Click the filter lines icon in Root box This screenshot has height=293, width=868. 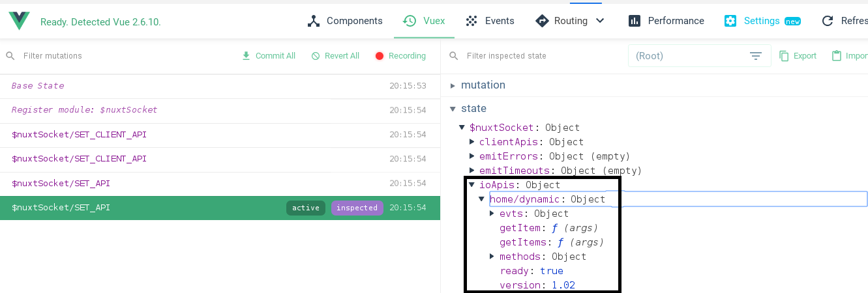756,56
